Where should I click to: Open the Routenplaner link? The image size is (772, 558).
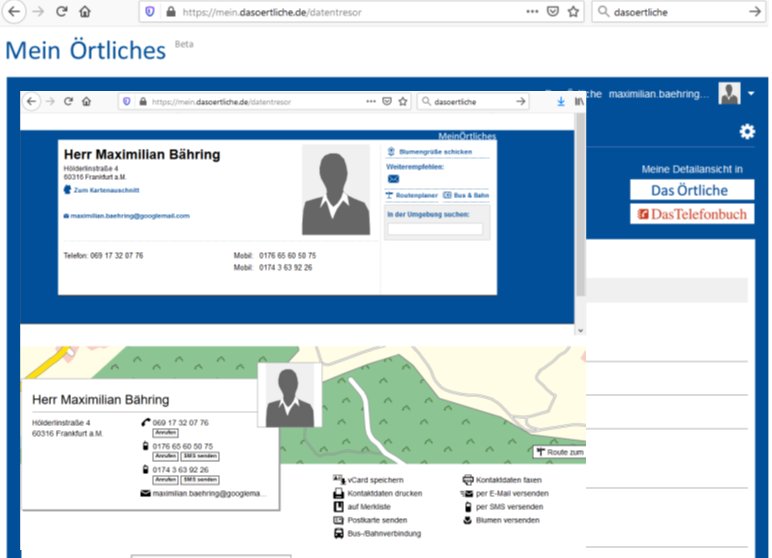(412, 195)
